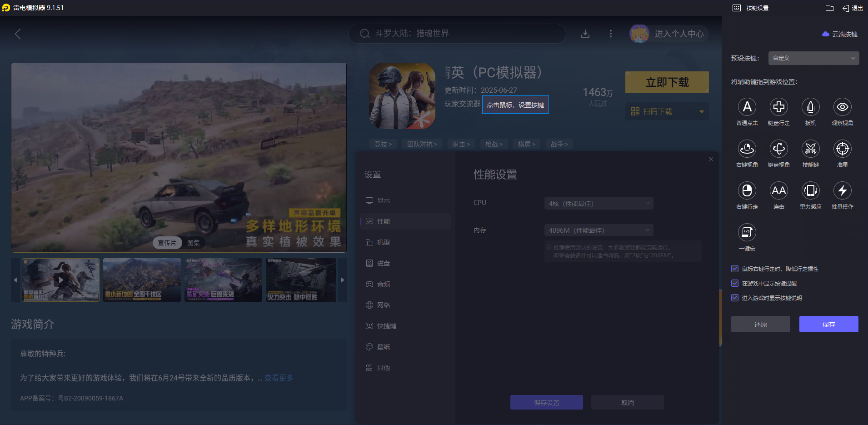Click the 立即下载 download button
The width and height of the screenshot is (868, 425).
(x=666, y=82)
